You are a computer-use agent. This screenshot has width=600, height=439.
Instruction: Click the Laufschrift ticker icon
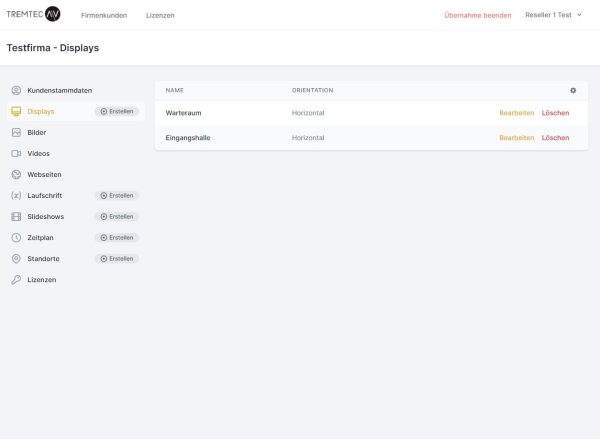(x=16, y=195)
